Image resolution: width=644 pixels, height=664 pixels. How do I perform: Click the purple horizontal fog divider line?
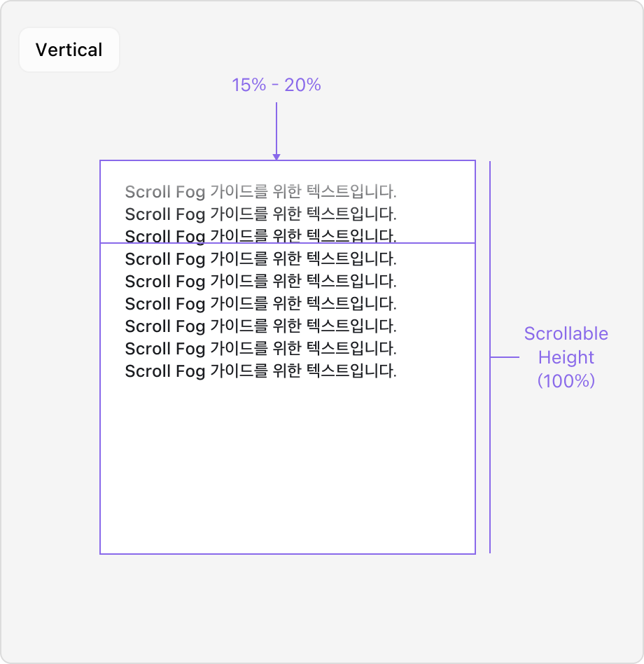pyautogui.click(x=434, y=243)
